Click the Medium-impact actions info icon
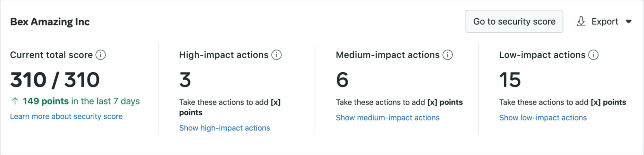Viewport: 644px width, 155px height. [x=448, y=55]
